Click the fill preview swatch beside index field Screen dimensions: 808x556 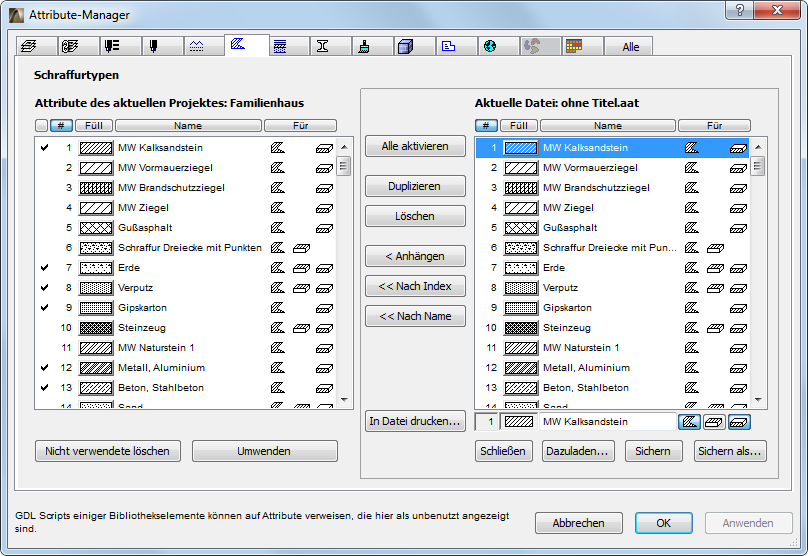coord(519,422)
